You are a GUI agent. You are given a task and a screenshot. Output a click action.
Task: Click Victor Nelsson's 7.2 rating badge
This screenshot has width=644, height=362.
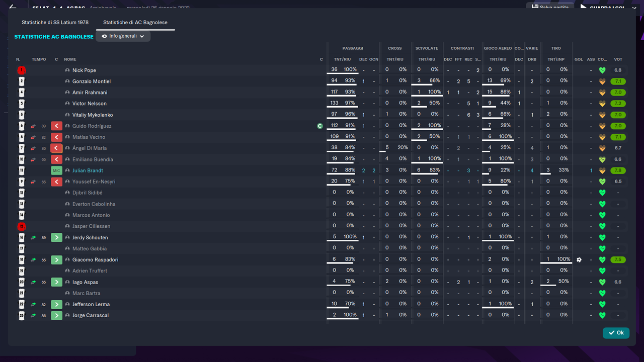pyautogui.click(x=618, y=104)
